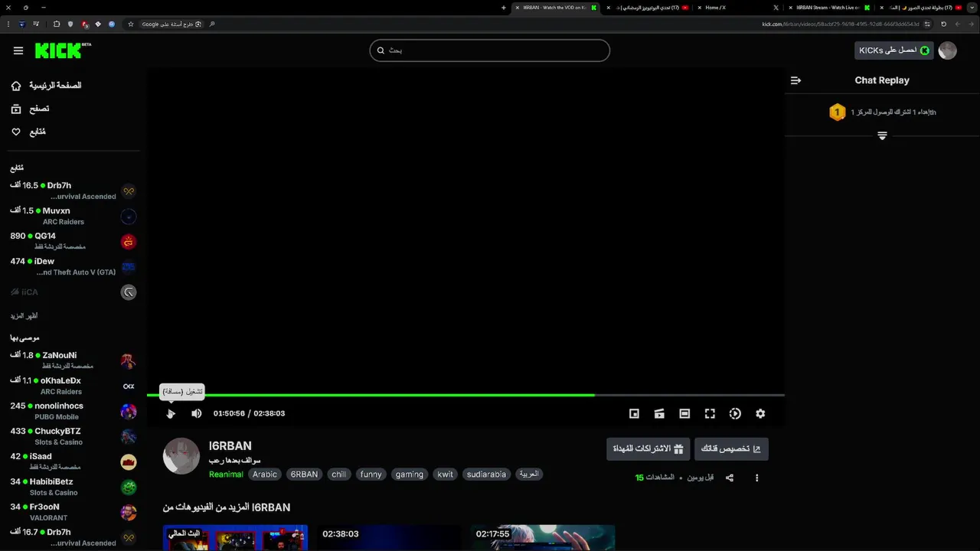Click the browser address bar URL
Viewport: 980px width, 551px height.
(841, 24)
